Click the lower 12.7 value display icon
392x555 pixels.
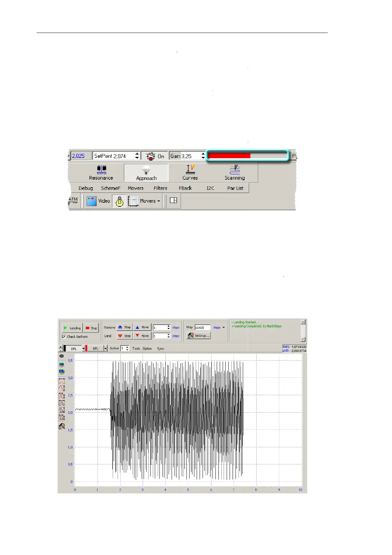(x=62, y=372)
